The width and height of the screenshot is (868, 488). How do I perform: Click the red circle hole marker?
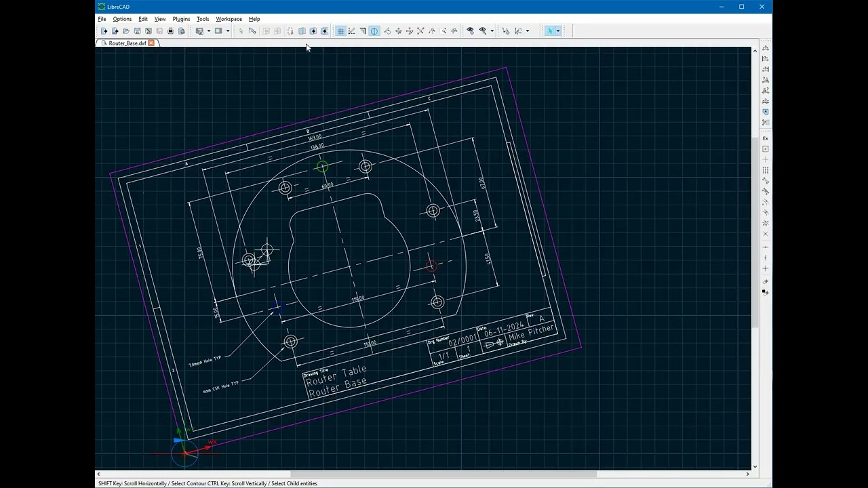(431, 266)
